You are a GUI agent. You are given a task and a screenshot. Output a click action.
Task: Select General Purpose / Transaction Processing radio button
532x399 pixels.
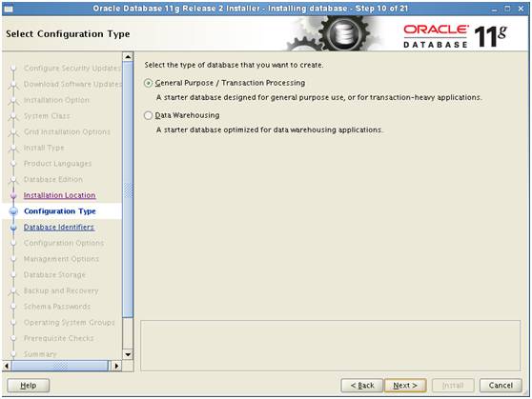pyautogui.click(x=149, y=83)
